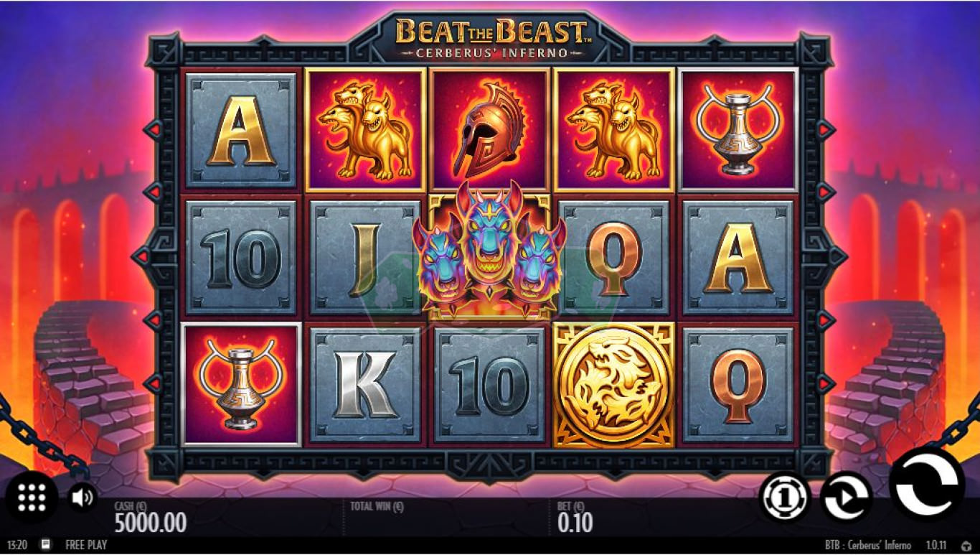The image size is (980, 555).
Task: Click the golden beast coin scatter symbol
Action: 613,385
